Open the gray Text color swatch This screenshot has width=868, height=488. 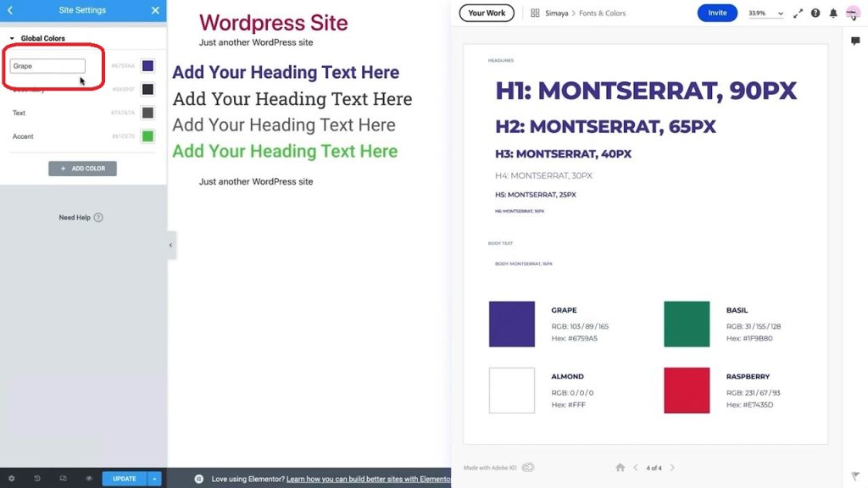coord(147,113)
